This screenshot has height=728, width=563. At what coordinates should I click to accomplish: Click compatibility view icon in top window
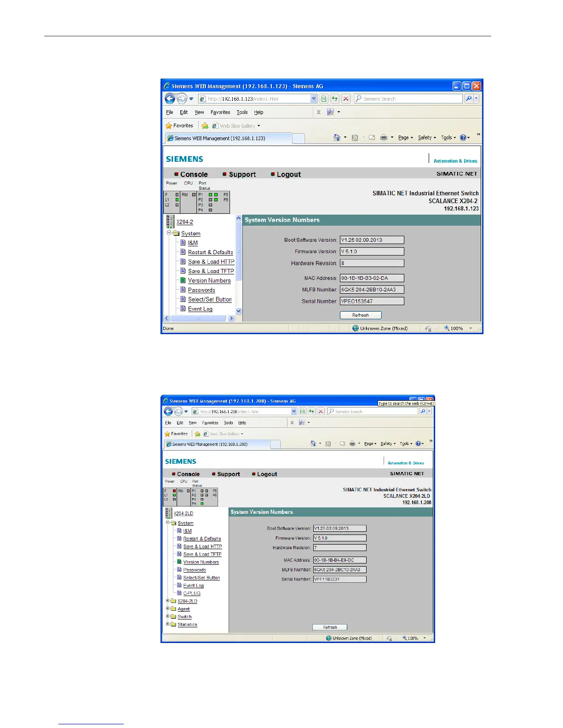pyautogui.click(x=324, y=99)
